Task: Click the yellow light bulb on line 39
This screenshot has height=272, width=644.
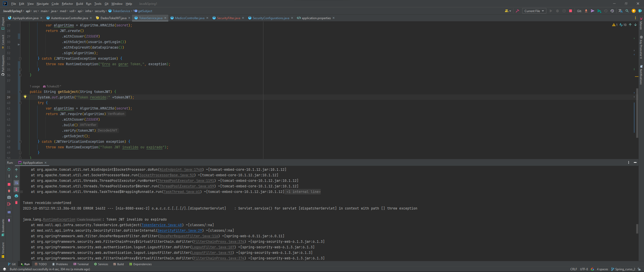Action: point(25,96)
